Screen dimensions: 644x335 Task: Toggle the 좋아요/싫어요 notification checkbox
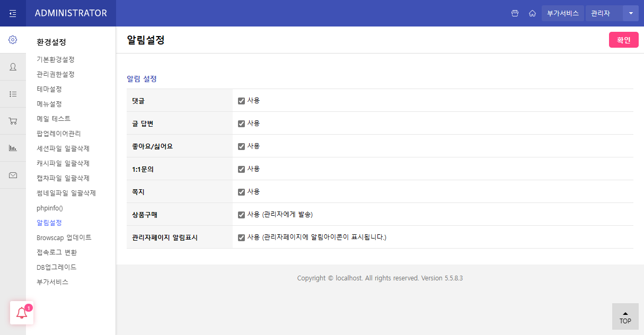click(241, 146)
